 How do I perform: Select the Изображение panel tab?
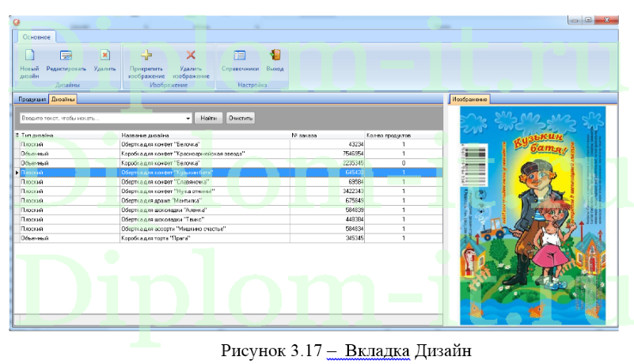click(469, 99)
